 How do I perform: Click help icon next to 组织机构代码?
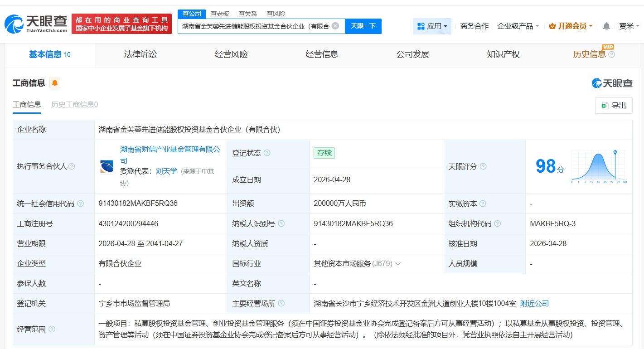(x=498, y=223)
